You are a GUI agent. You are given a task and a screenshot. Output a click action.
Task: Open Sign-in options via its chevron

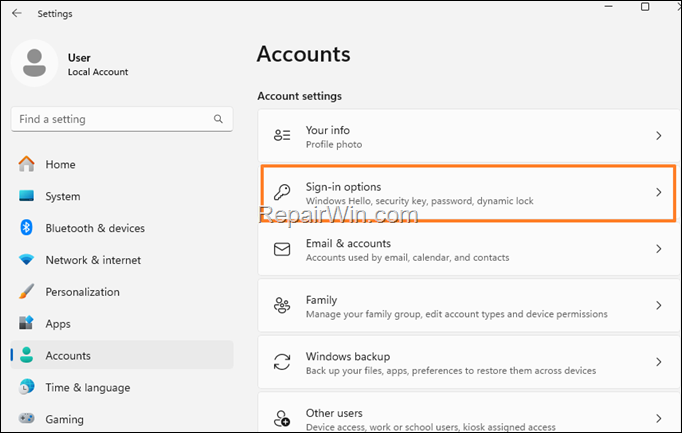click(x=659, y=192)
